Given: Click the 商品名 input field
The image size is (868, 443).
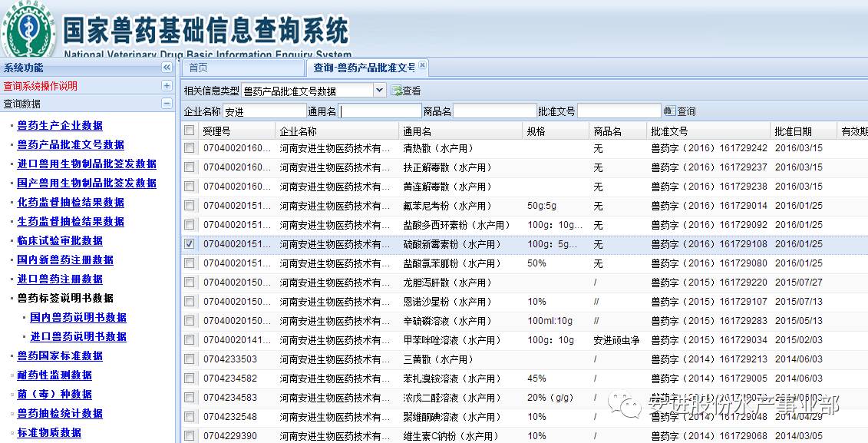Looking at the screenshot, I should tap(495, 111).
